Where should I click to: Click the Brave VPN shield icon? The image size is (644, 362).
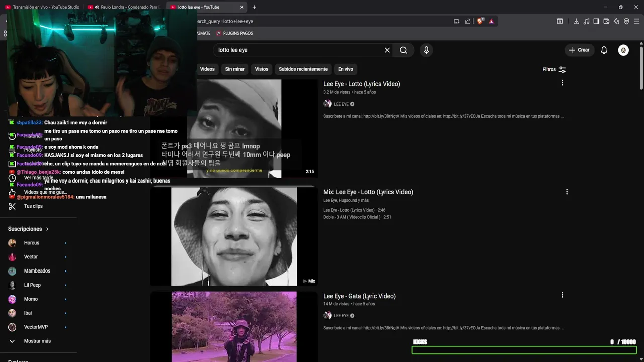click(626, 21)
